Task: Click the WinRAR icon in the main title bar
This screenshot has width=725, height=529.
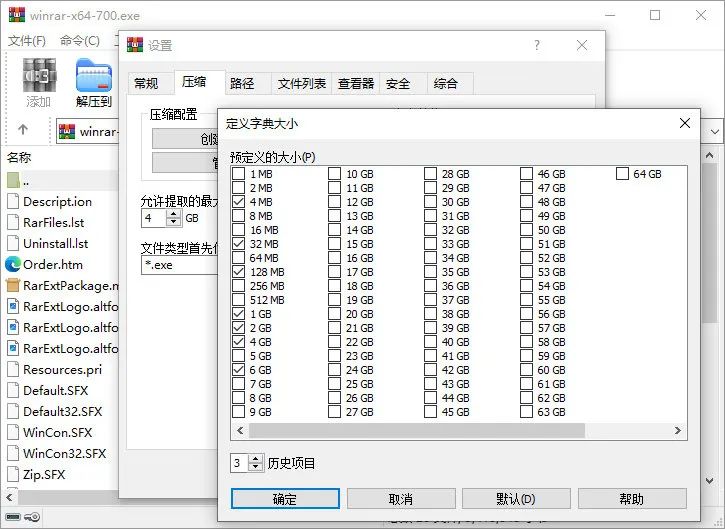Action: coord(17,15)
